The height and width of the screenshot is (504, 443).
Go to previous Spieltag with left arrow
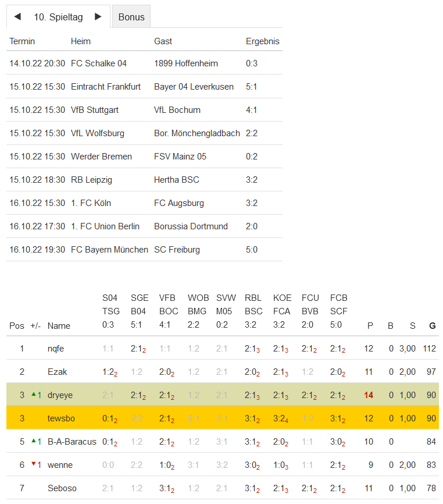17,17
